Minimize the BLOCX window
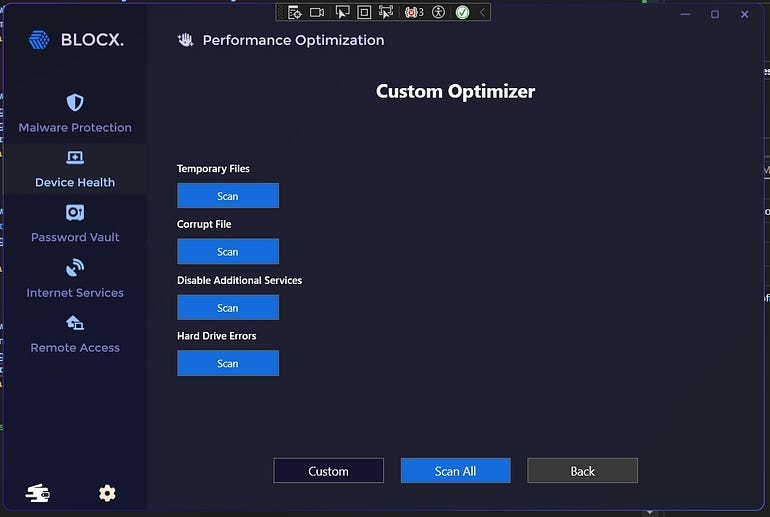 tap(686, 14)
